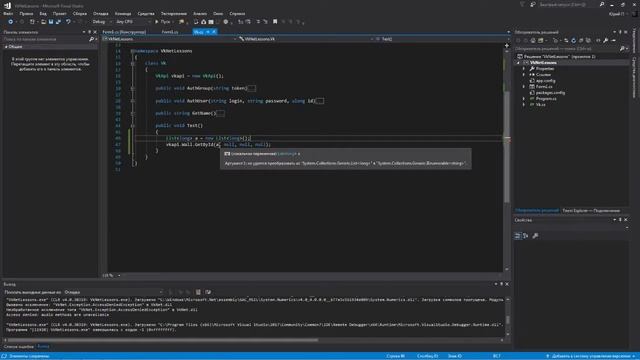This screenshot has height=360, width=640.
Task: Select packages.config in Solution Explorer
Action: (x=550, y=93)
